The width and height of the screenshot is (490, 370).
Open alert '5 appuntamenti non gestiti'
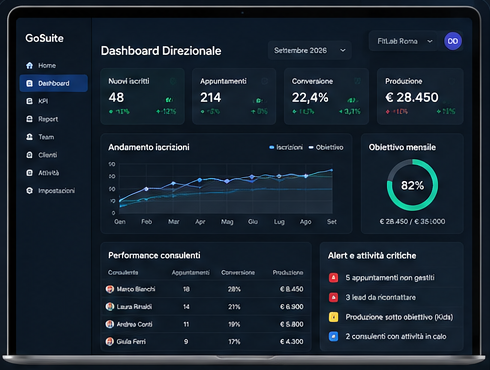[392, 278]
